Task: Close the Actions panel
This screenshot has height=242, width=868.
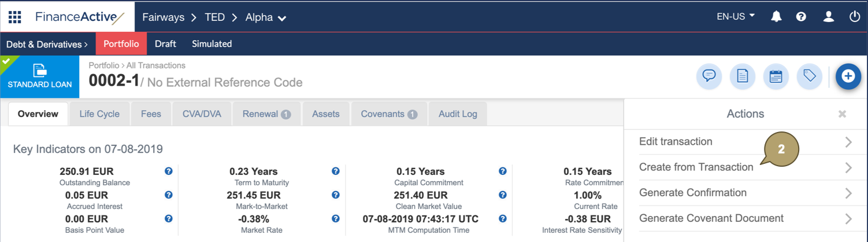Action: point(842,115)
